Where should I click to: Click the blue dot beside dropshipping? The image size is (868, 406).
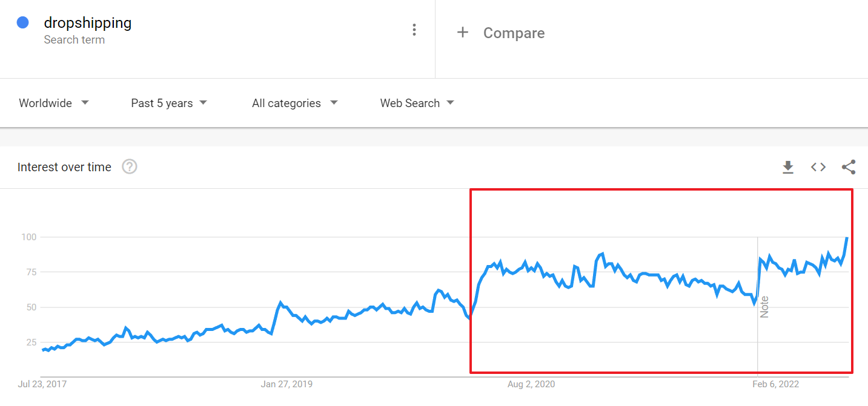click(x=23, y=23)
